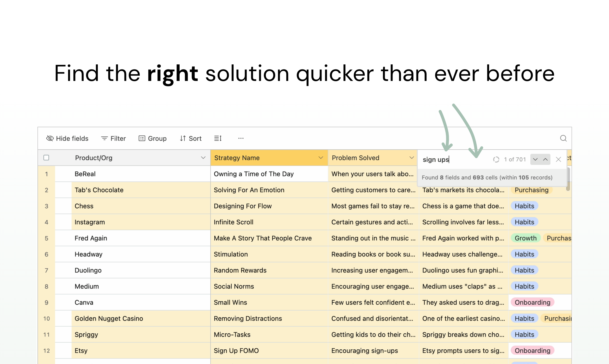Click 'Spriggy breaks down cho...' cell
609x364 pixels.
pyautogui.click(x=464, y=335)
